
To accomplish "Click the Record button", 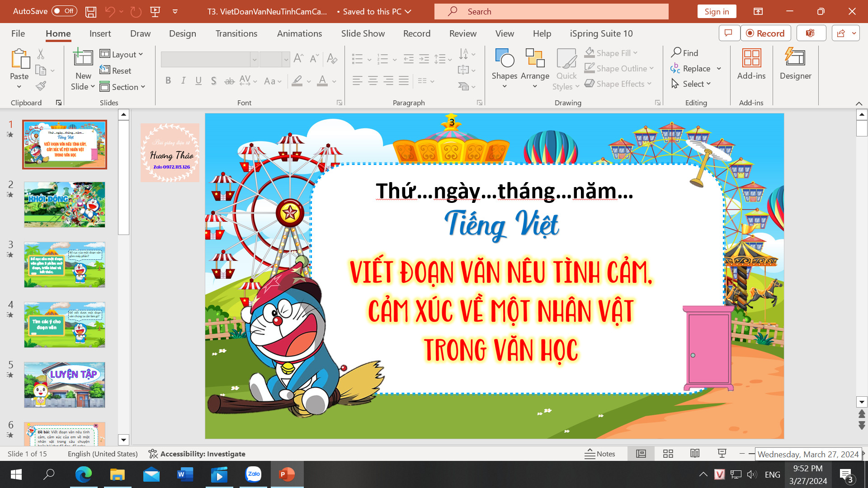I will (765, 33).
